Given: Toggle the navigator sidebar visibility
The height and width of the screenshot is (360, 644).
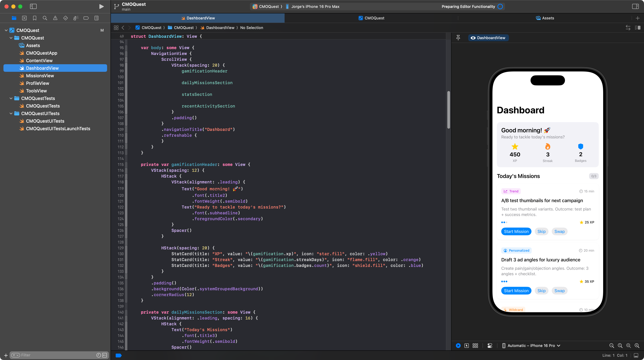Looking at the screenshot, I should [33, 7].
